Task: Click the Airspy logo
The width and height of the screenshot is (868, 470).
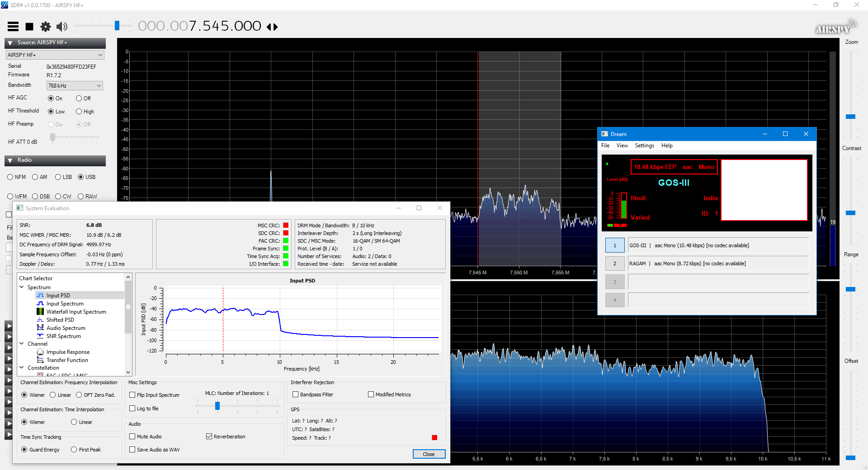Action: coord(836,28)
